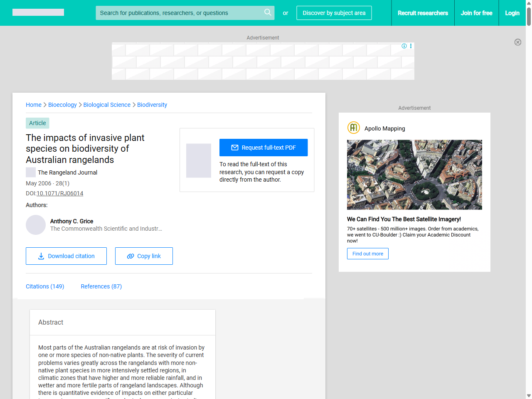Screen dimensions: 532x399
Task: Click Anthony C. Grice's avatar
Action: [36, 225]
